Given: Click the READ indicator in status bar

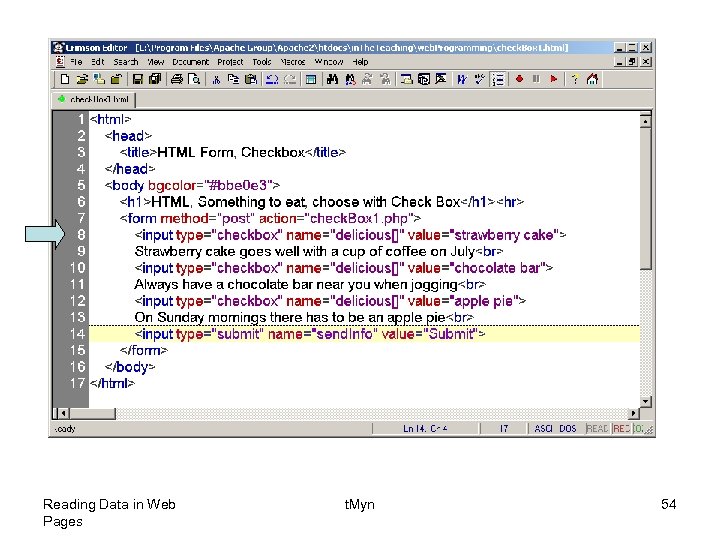Looking at the screenshot, I should point(597,428).
